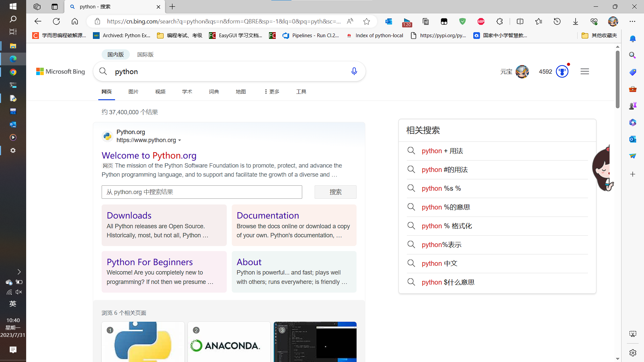Viewport: 644px width, 362px height.
Task: Start voice search with microphone
Action: pyautogui.click(x=354, y=71)
